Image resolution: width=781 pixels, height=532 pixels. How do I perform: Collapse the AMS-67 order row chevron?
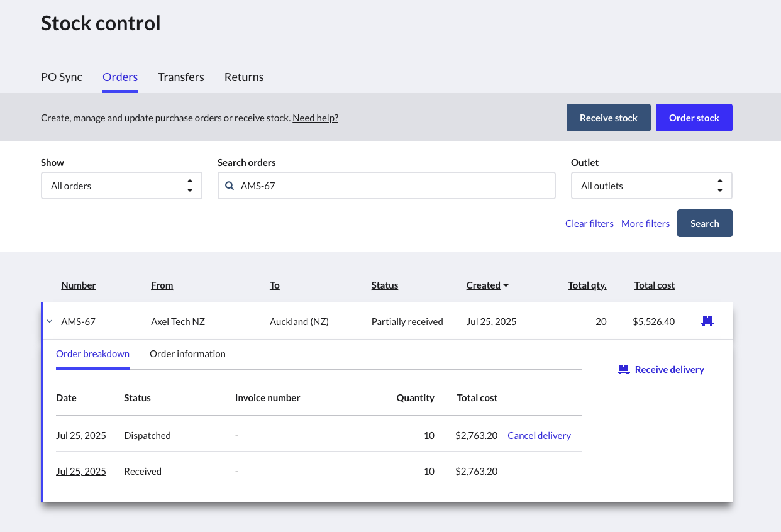50,321
